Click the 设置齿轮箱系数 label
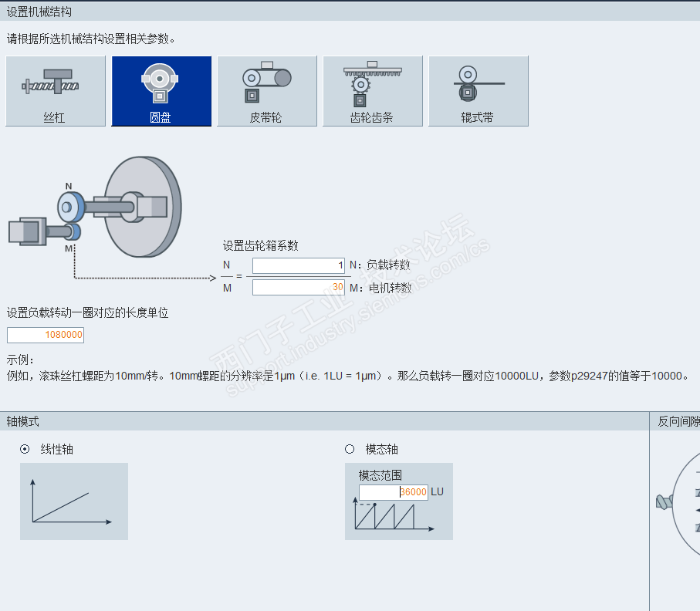Screen dimensions: 700x611 click(x=260, y=245)
